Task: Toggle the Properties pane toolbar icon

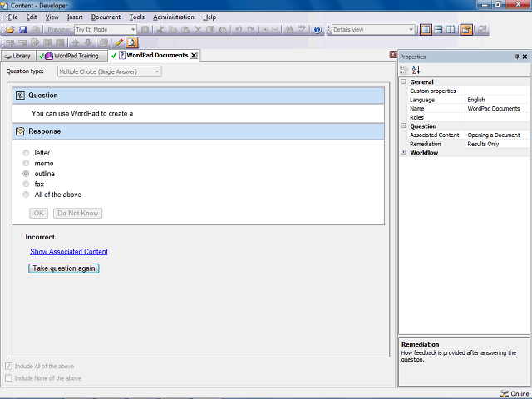Action: click(x=466, y=30)
